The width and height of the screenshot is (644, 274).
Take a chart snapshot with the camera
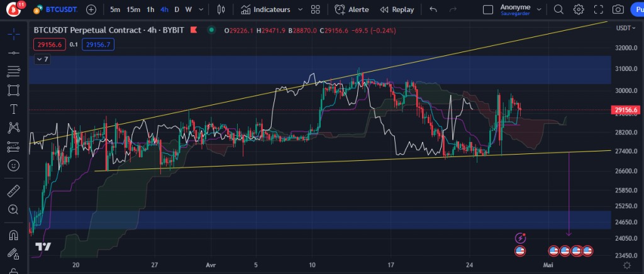pyautogui.click(x=618, y=9)
